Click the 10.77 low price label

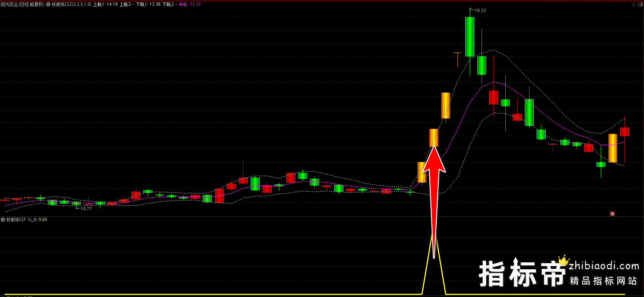tap(86, 208)
